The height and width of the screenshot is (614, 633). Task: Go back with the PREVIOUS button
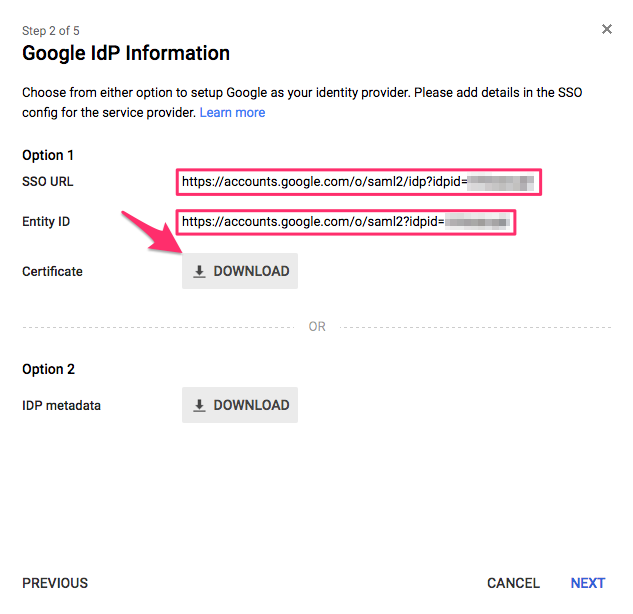55,583
